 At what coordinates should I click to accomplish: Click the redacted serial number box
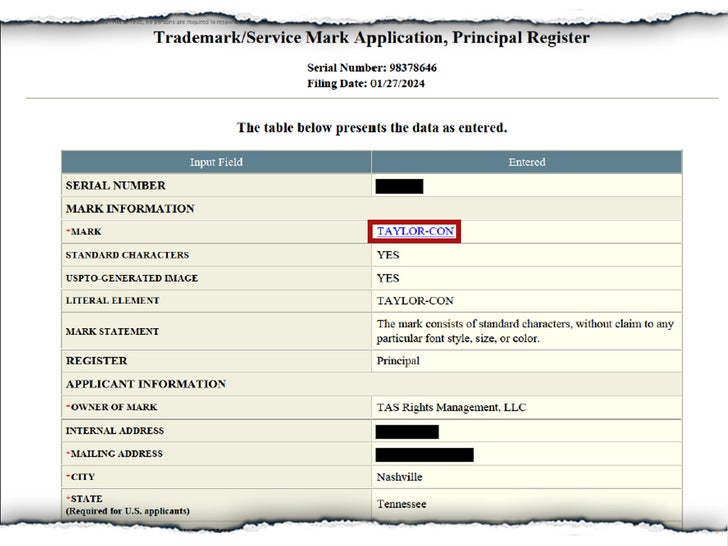(x=399, y=186)
